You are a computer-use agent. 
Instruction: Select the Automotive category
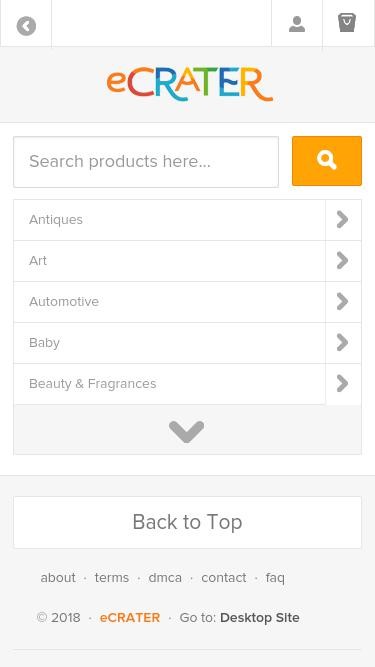tap(170, 302)
